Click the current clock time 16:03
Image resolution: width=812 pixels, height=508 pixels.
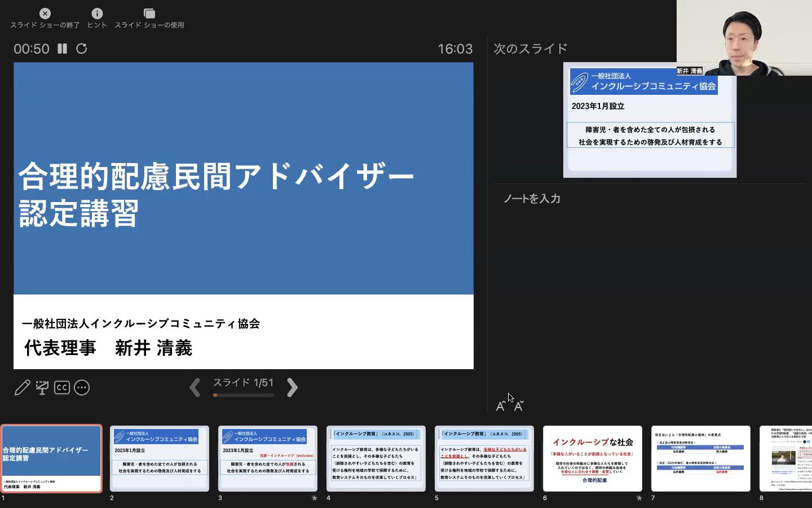pyautogui.click(x=456, y=49)
